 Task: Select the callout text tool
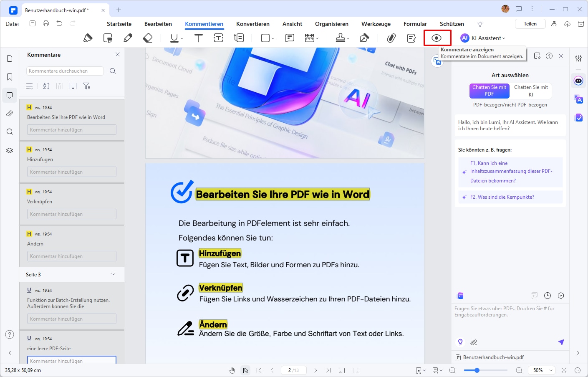(239, 38)
